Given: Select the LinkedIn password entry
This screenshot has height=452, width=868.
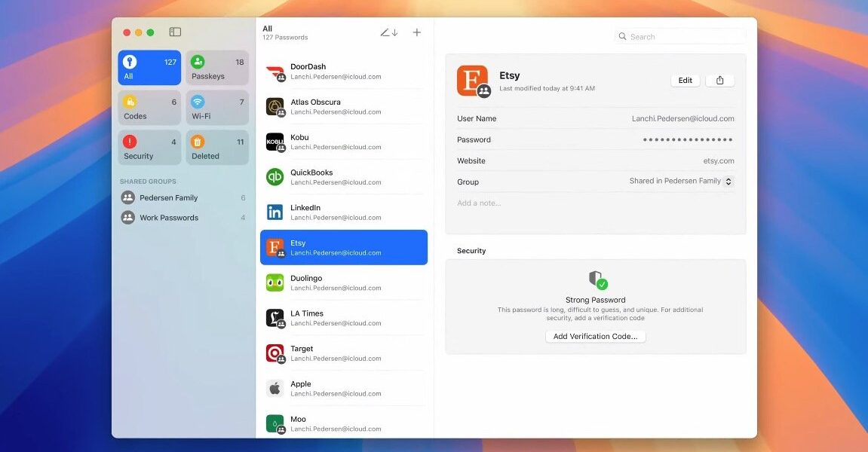Looking at the screenshot, I should pos(343,212).
